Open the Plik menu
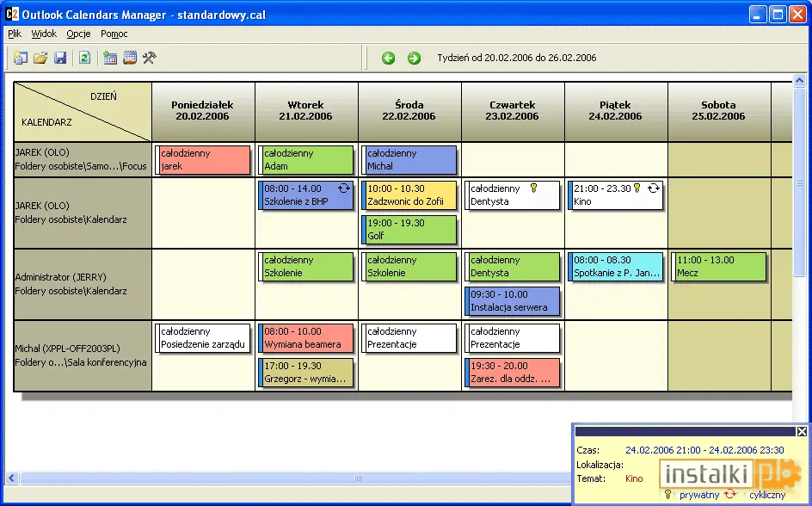812x506 pixels. pos(15,34)
